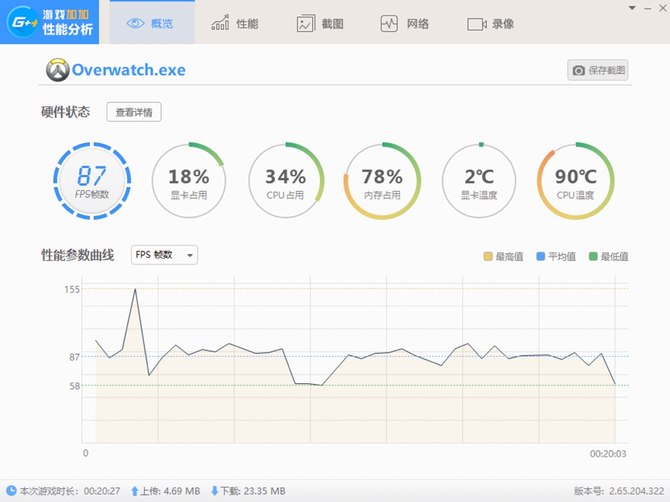Open the 录像 recording tab
This screenshot has width=670, height=502.
[x=491, y=24]
